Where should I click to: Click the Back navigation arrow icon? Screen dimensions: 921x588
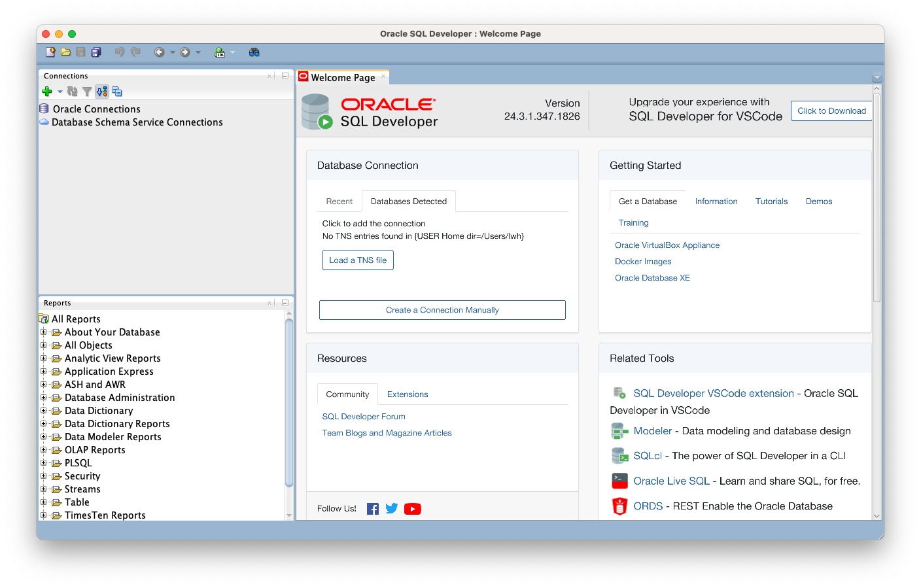tap(159, 52)
